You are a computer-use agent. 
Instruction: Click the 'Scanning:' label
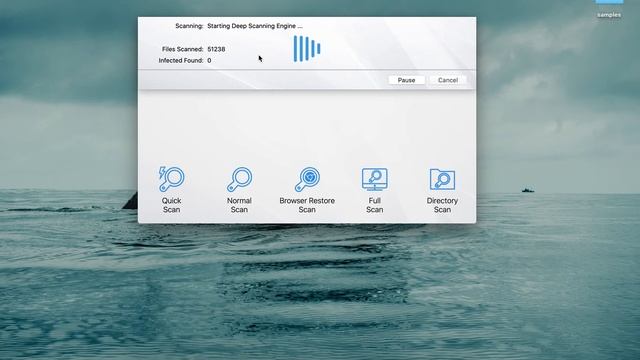[x=189, y=26]
